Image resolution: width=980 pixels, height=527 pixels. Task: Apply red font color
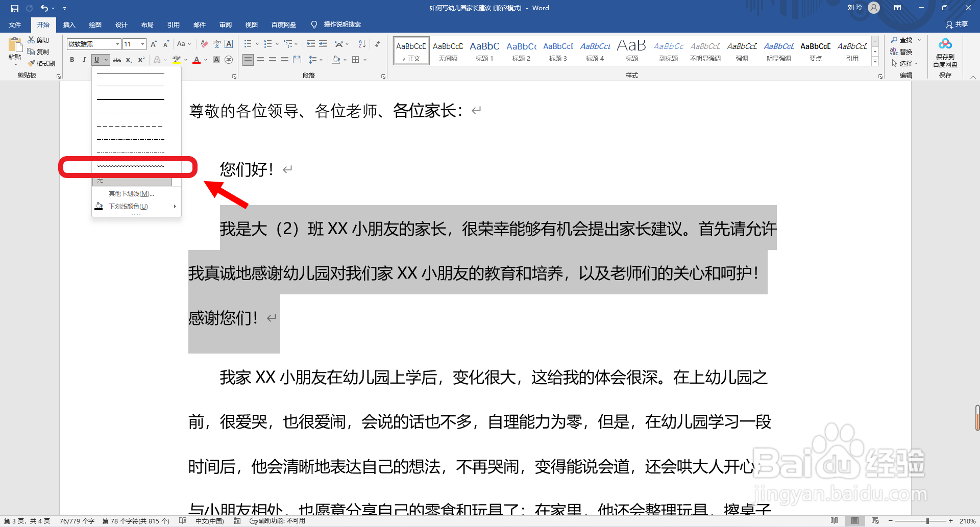[197, 60]
